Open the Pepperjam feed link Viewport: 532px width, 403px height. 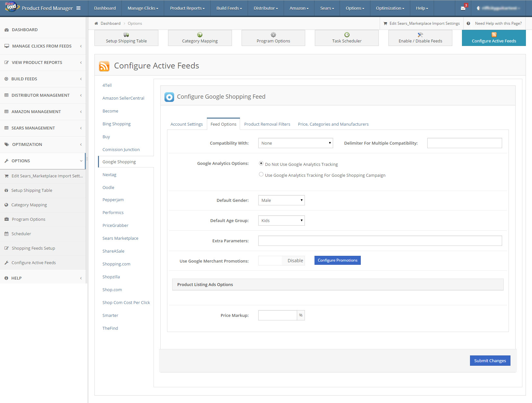[113, 200]
